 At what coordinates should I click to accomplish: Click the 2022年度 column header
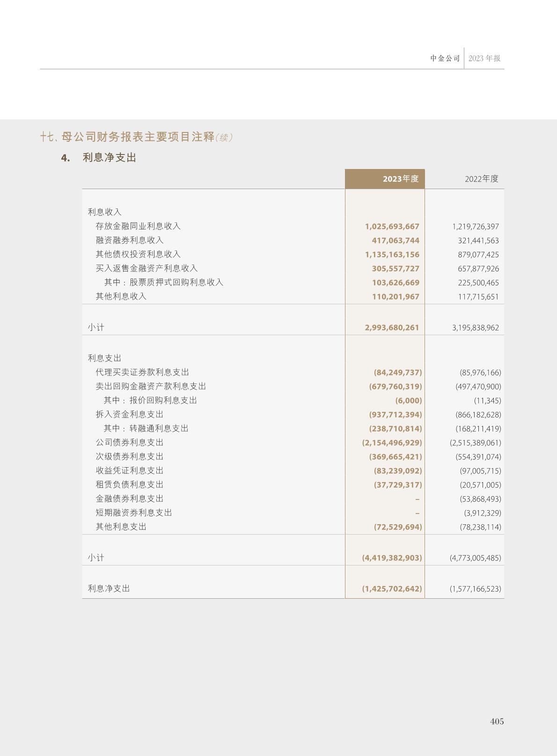click(x=481, y=179)
